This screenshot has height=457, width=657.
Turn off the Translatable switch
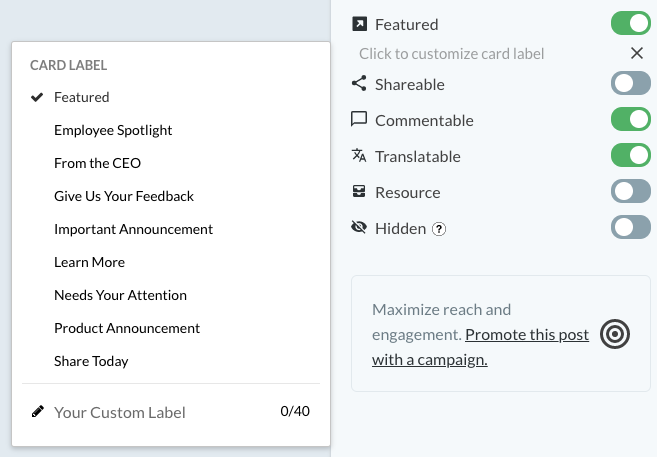(x=631, y=155)
